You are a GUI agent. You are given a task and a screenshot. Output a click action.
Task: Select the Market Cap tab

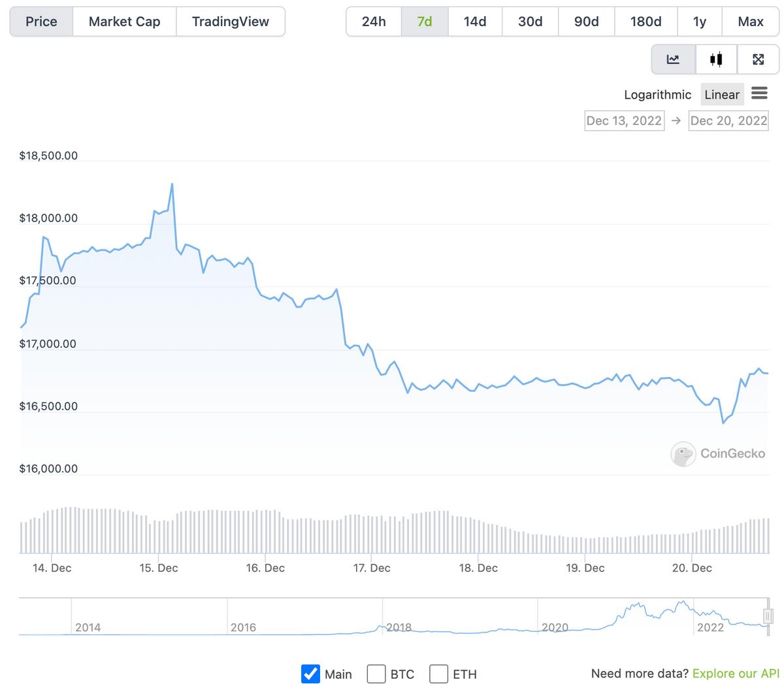pos(124,22)
